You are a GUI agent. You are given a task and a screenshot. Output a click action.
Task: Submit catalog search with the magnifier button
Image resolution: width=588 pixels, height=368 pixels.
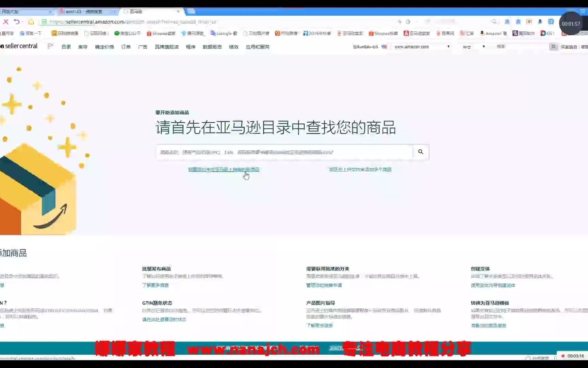click(x=421, y=152)
